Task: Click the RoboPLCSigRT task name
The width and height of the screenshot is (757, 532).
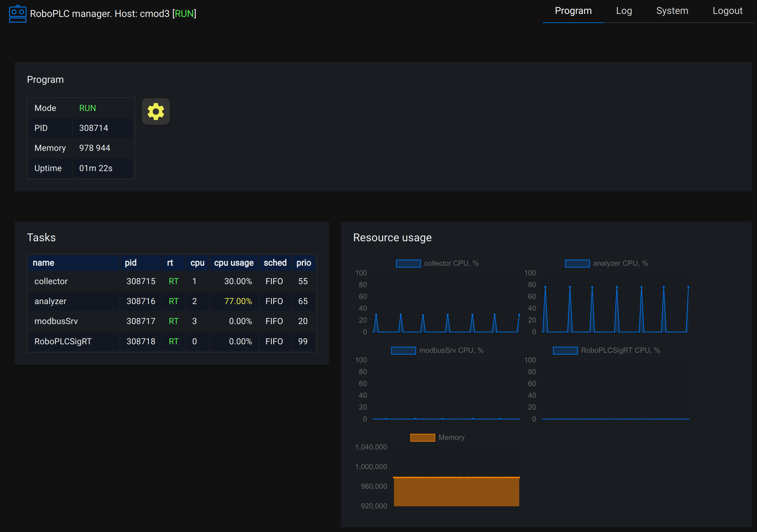Action: 63,341
